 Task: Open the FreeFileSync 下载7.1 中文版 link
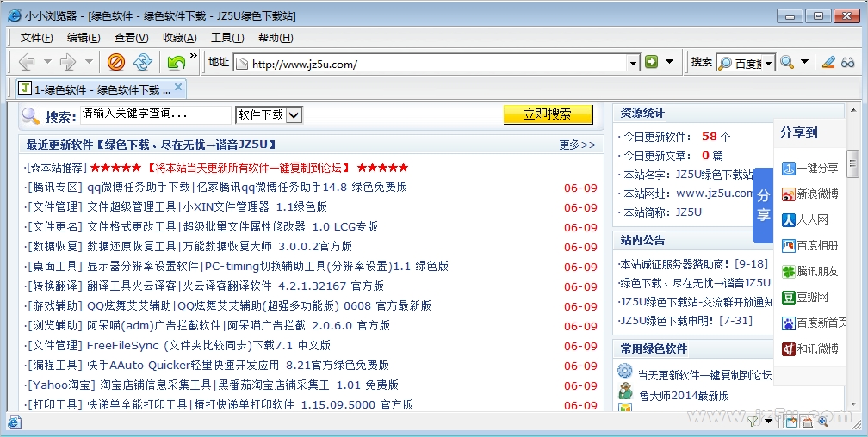(208, 345)
